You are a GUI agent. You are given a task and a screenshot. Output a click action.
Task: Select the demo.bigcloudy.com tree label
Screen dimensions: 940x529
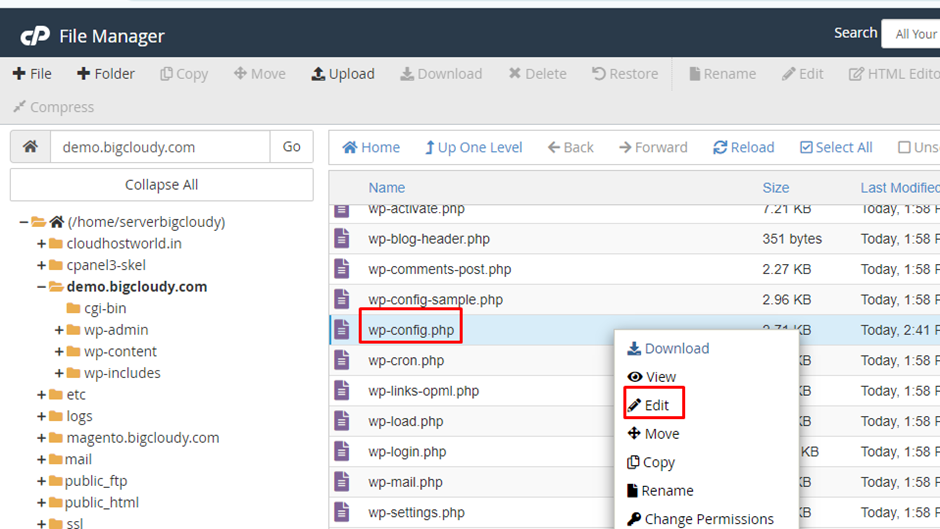click(x=137, y=287)
